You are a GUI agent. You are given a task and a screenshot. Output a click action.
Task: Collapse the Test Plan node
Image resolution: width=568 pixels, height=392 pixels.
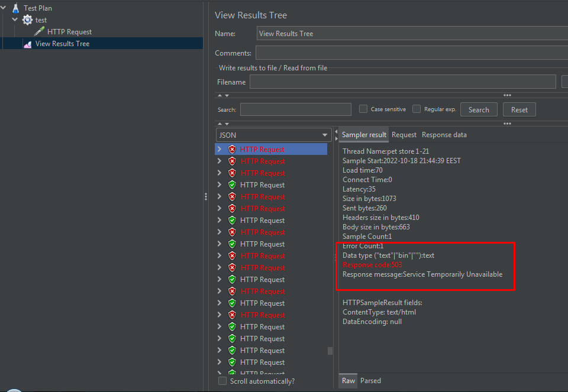4,8
